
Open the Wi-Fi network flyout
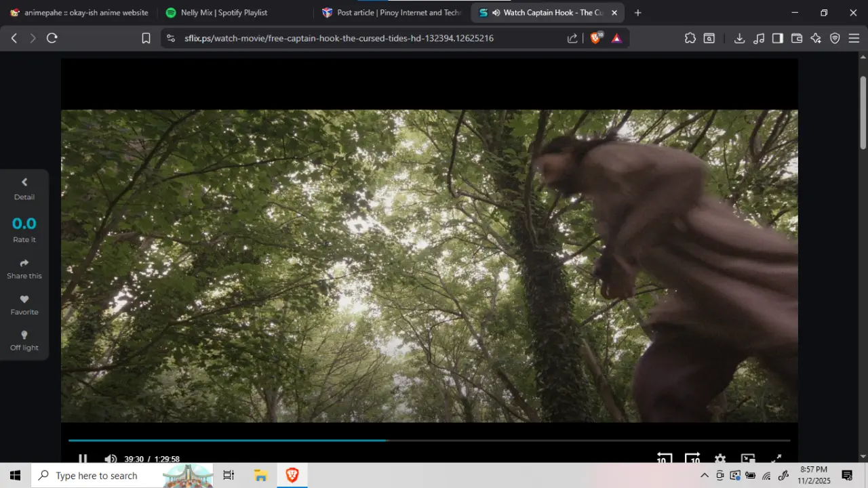pyautogui.click(x=766, y=476)
